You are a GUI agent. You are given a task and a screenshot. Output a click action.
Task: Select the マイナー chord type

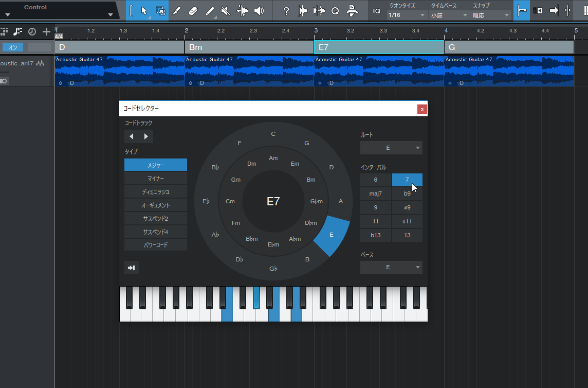pyautogui.click(x=156, y=179)
